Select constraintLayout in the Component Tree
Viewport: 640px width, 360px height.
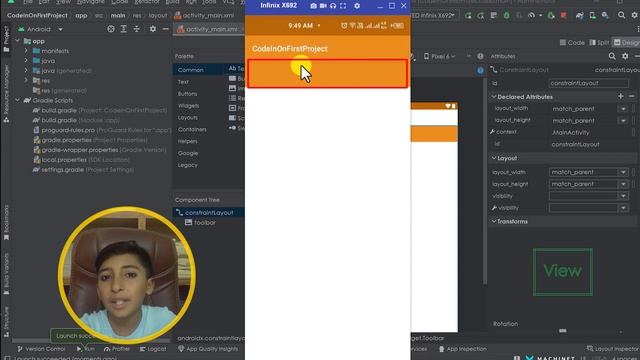click(209, 213)
